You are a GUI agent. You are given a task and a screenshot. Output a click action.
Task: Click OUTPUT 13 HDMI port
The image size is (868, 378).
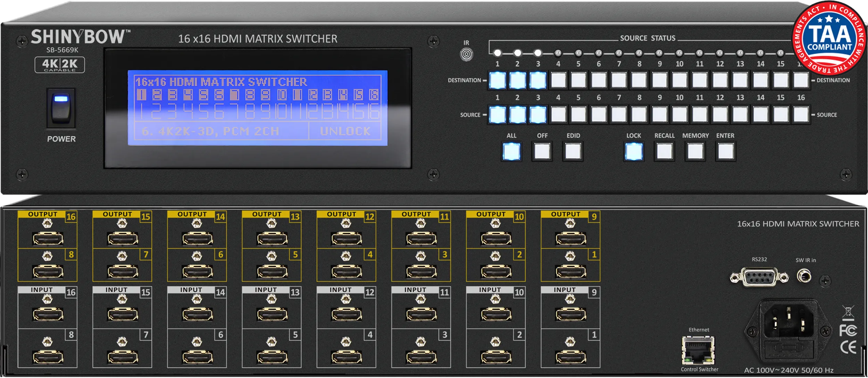pos(272,239)
